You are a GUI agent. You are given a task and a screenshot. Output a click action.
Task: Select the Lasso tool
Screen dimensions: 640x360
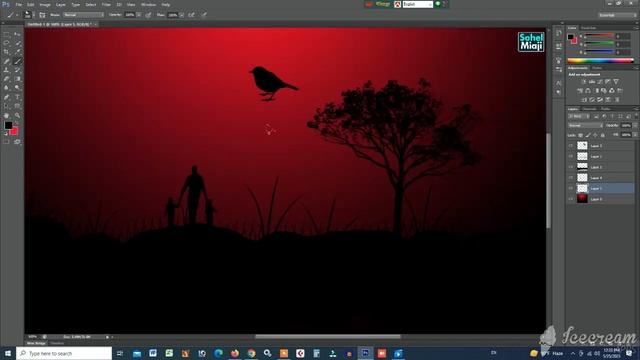click(x=7, y=43)
